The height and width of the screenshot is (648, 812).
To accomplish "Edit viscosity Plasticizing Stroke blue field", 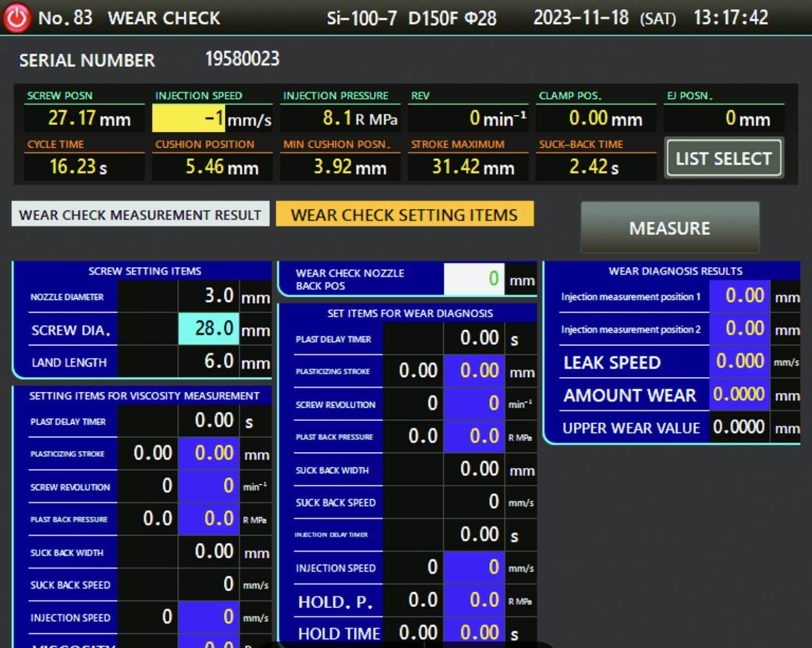I will 209,454.
